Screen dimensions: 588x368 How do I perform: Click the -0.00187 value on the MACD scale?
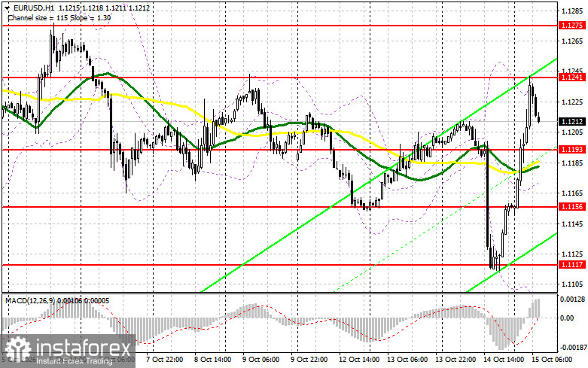click(x=572, y=348)
